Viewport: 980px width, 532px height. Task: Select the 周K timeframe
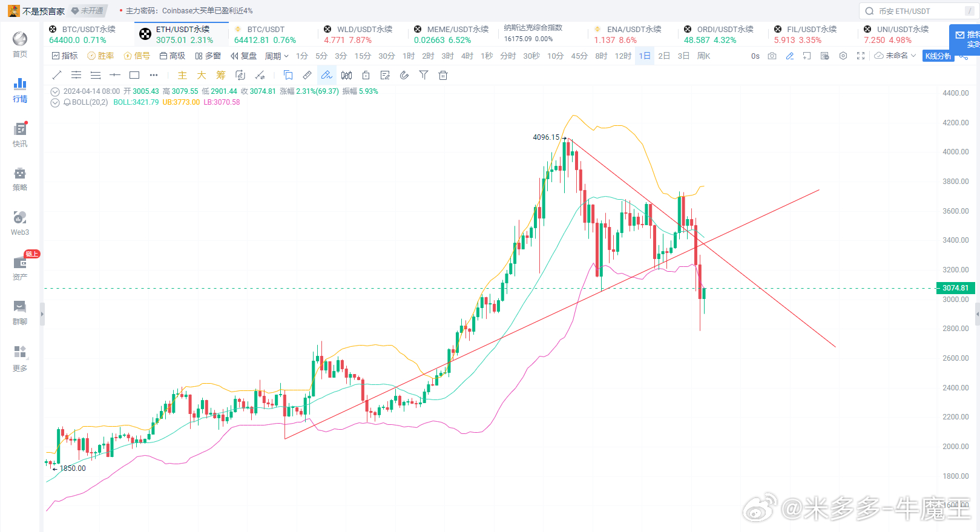[x=703, y=56]
